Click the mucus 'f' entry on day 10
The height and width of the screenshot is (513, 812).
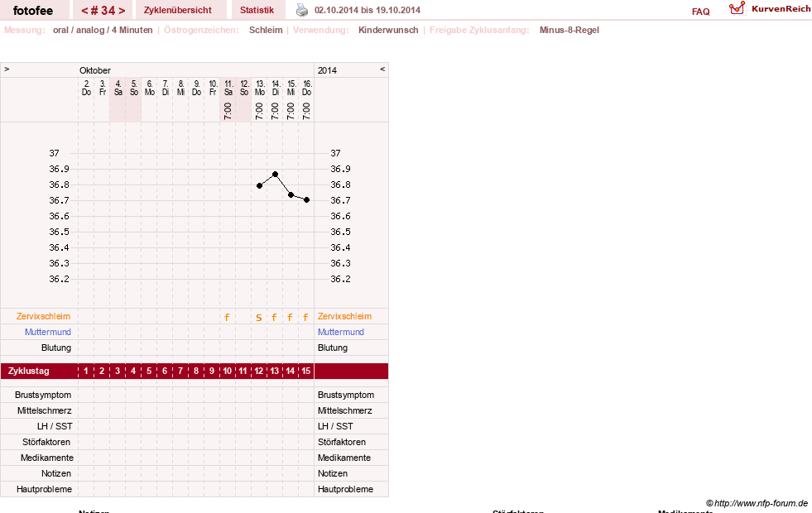(227, 318)
